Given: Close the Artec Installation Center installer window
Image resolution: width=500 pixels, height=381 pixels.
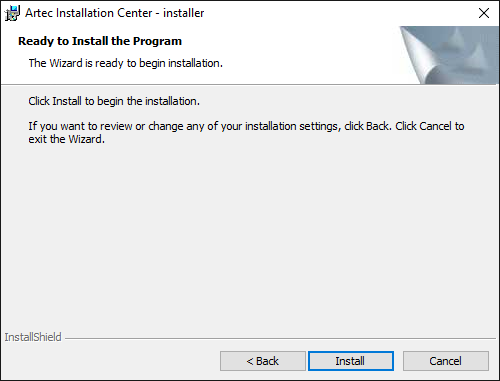Looking at the screenshot, I should pos(484,13).
